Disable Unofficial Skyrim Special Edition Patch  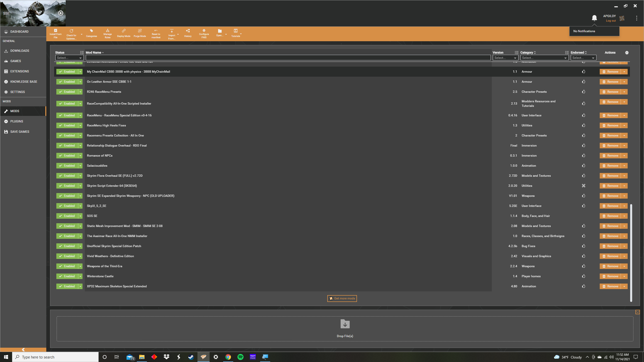tap(67, 246)
